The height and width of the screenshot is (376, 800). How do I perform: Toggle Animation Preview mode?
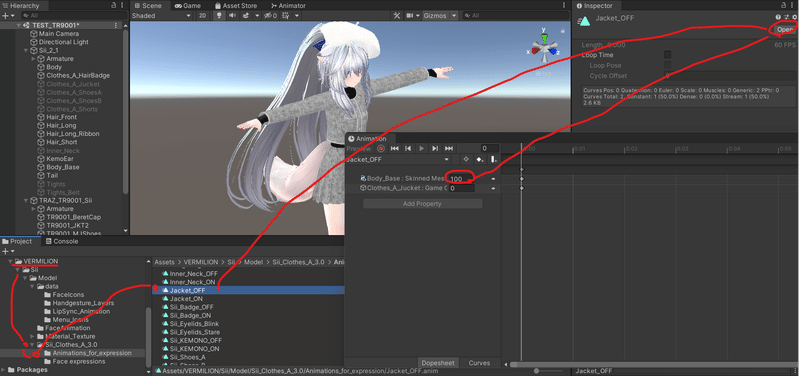point(359,148)
